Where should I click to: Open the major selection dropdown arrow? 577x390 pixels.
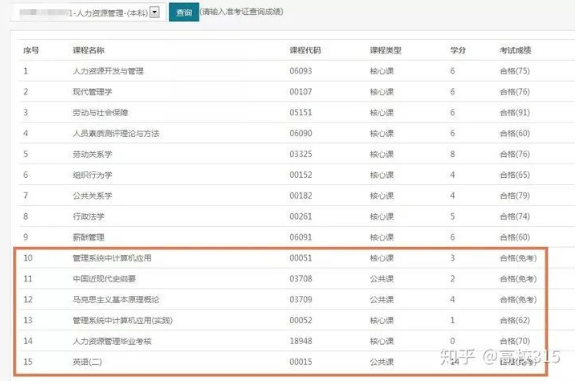click(x=155, y=12)
